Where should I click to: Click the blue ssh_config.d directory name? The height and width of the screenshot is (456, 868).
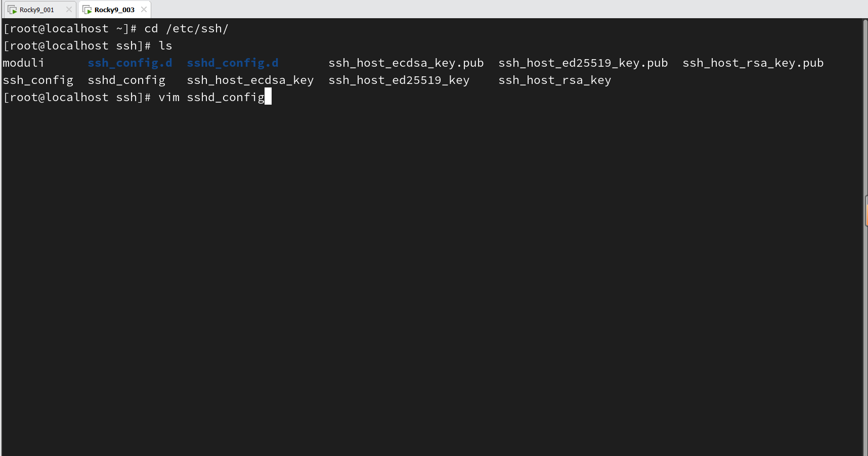pos(129,63)
